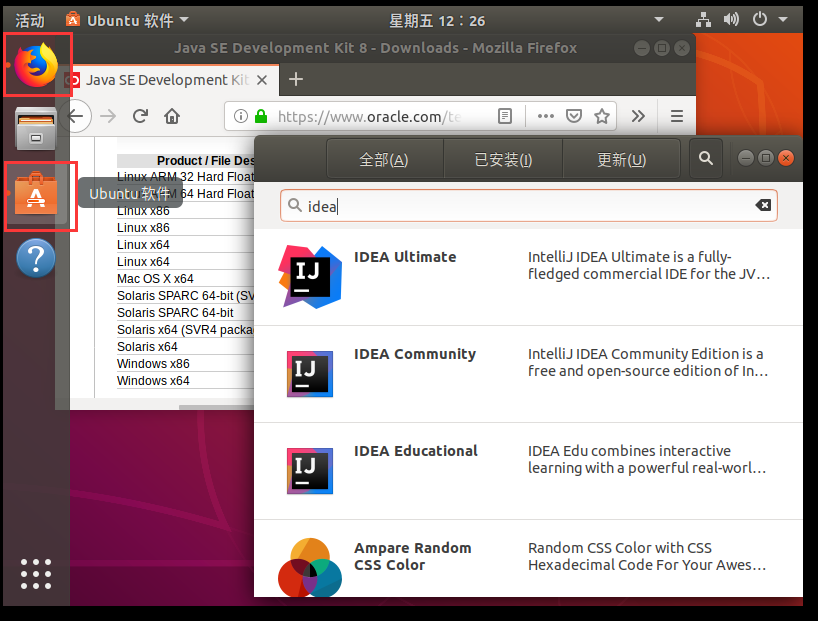818x621 pixels.
Task: Open the Help dock icon
Action: click(x=36, y=258)
